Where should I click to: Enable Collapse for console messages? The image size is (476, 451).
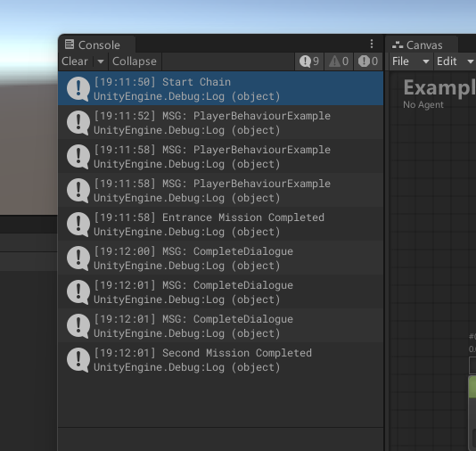click(135, 61)
